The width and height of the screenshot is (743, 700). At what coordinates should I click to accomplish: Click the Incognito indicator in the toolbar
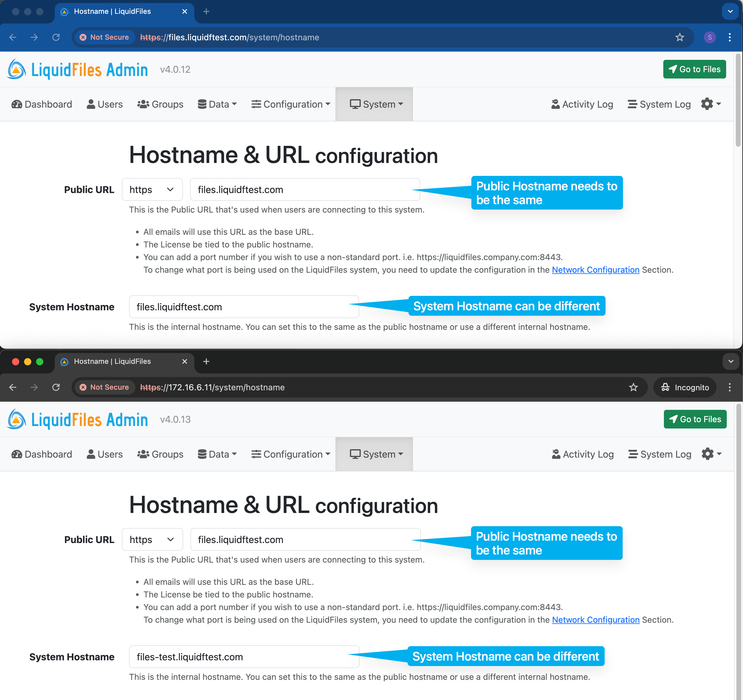[685, 387]
